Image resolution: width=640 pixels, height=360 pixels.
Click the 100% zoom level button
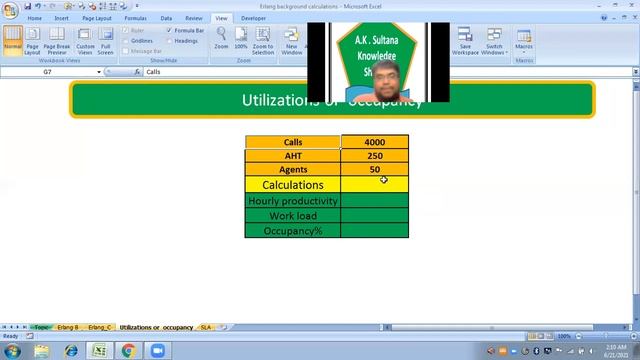pos(564,336)
